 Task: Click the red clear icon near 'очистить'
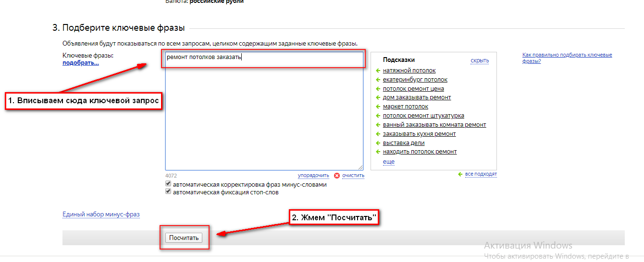coord(337,176)
